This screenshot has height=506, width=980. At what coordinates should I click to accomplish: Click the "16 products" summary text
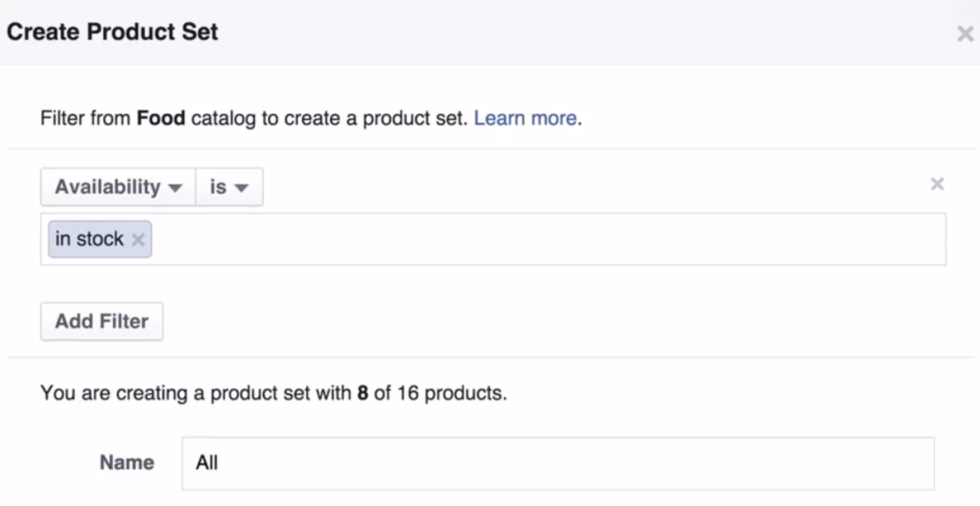(450, 393)
